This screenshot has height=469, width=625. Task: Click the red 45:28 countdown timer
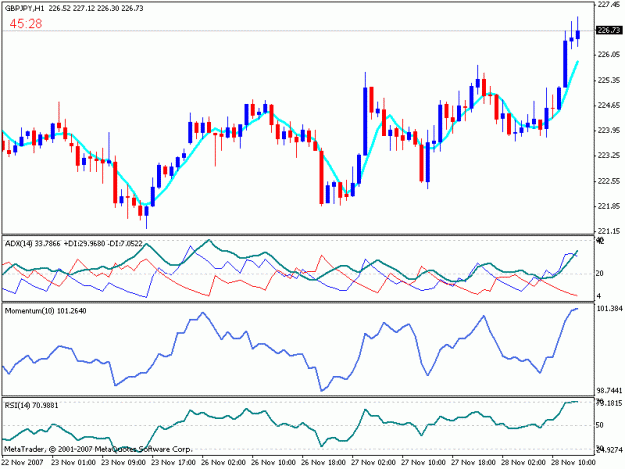[x=26, y=24]
